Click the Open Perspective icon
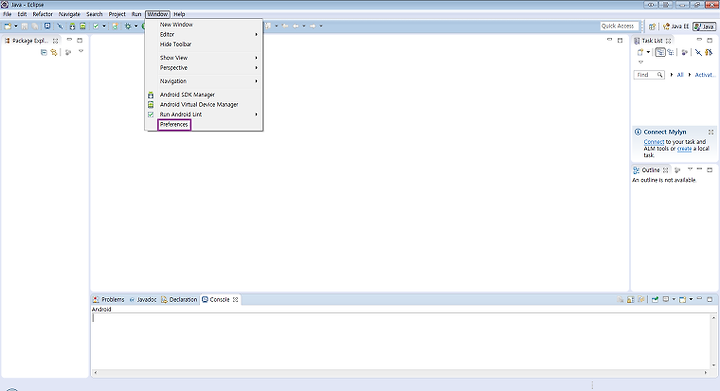This screenshot has height=391, width=720. click(x=652, y=26)
